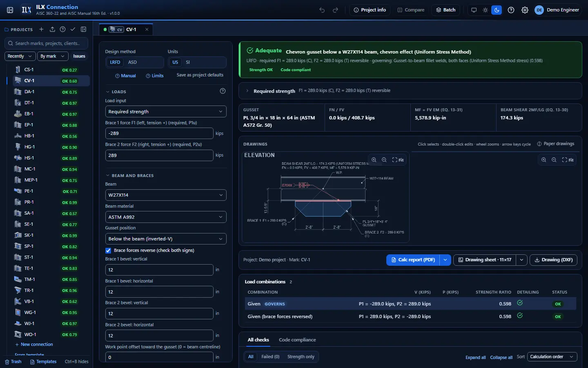The height and width of the screenshot is (368, 588).
Task: Click the Drawing (DXF) button
Action: [553, 260]
